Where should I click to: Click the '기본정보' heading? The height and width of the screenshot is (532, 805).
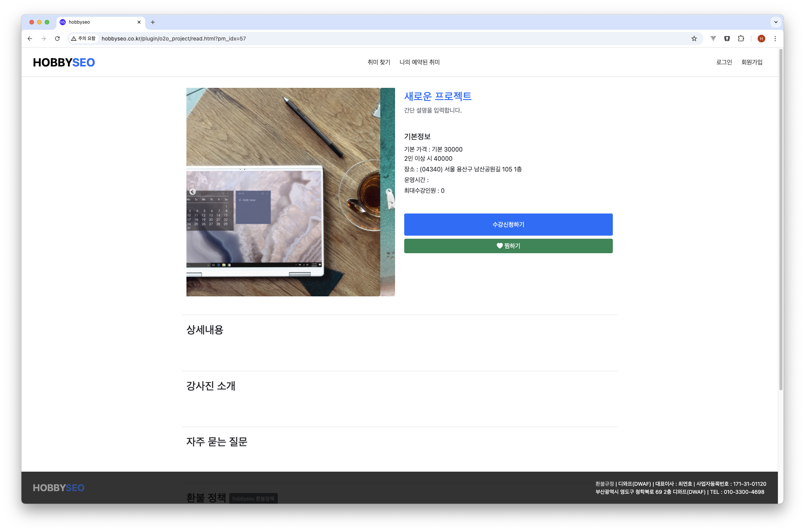coord(417,136)
